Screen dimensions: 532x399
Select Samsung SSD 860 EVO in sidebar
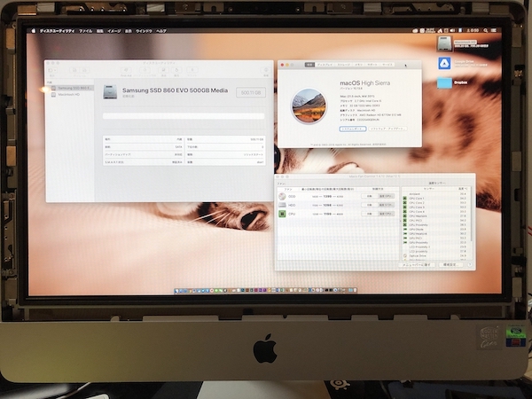click(x=70, y=88)
